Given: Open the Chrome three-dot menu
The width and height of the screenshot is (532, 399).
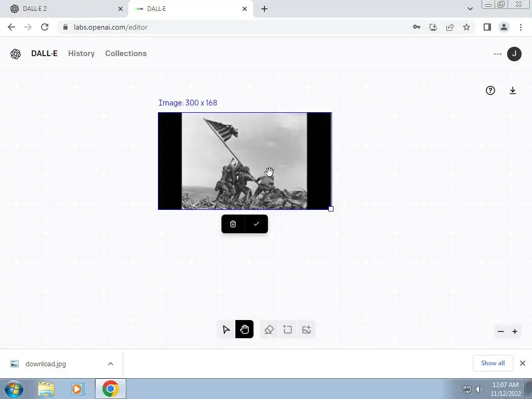Looking at the screenshot, I should click(521, 27).
